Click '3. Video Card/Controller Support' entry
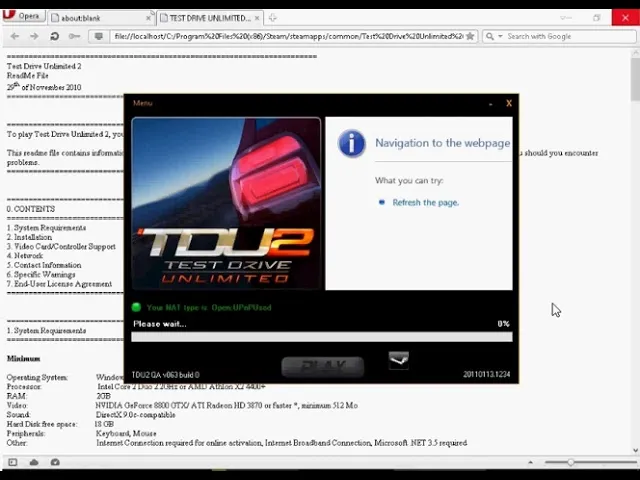Screen dimensions: 640x480 (x=61, y=247)
